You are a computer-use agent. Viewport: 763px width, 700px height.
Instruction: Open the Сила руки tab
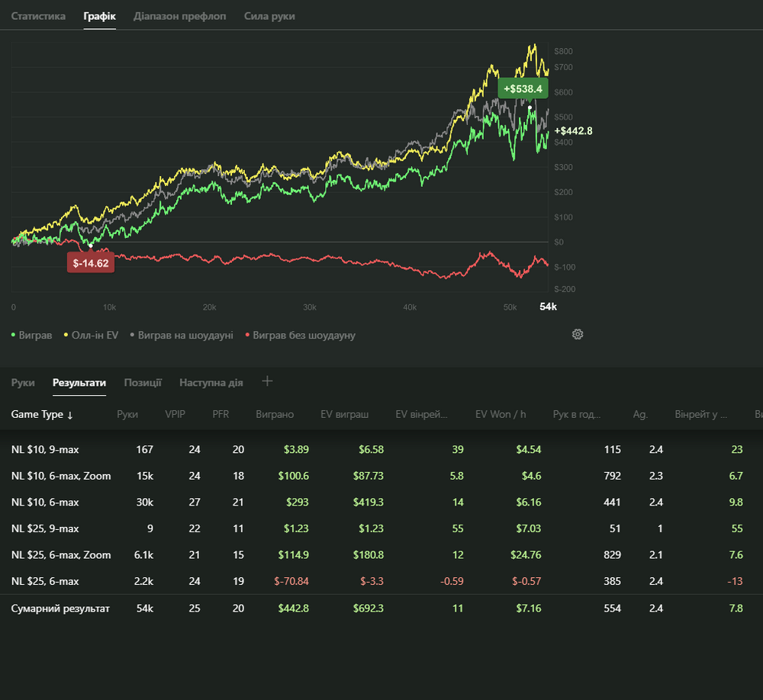click(x=269, y=16)
